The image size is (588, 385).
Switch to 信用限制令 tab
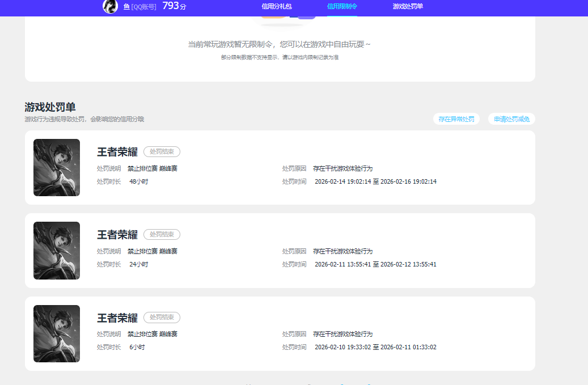pos(342,6)
